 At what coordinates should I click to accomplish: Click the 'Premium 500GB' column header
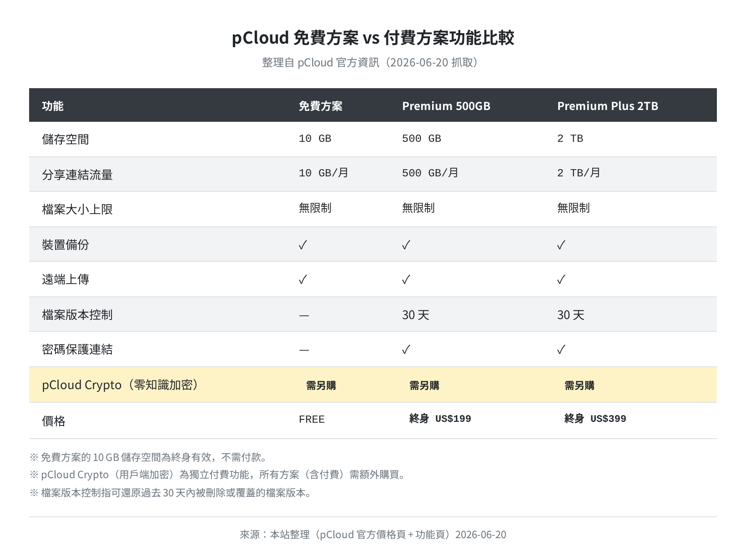[x=446, y=106]
